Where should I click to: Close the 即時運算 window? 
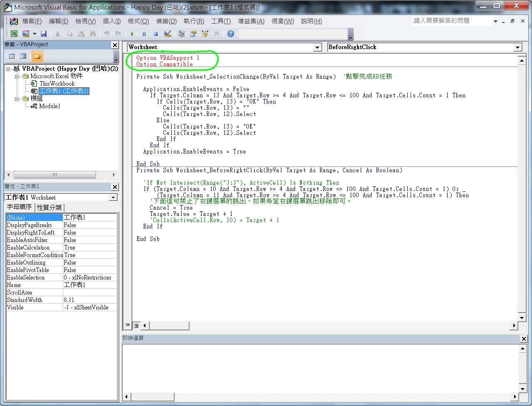(524, 339)
